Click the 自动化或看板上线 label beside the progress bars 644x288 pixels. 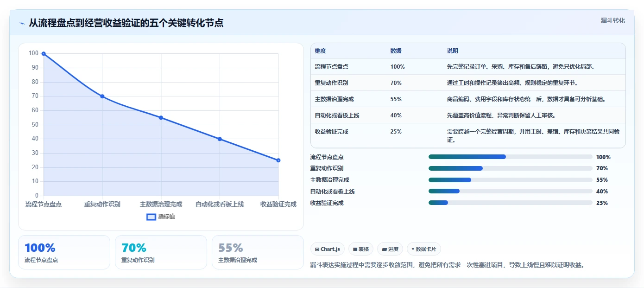tap(333, 192)
